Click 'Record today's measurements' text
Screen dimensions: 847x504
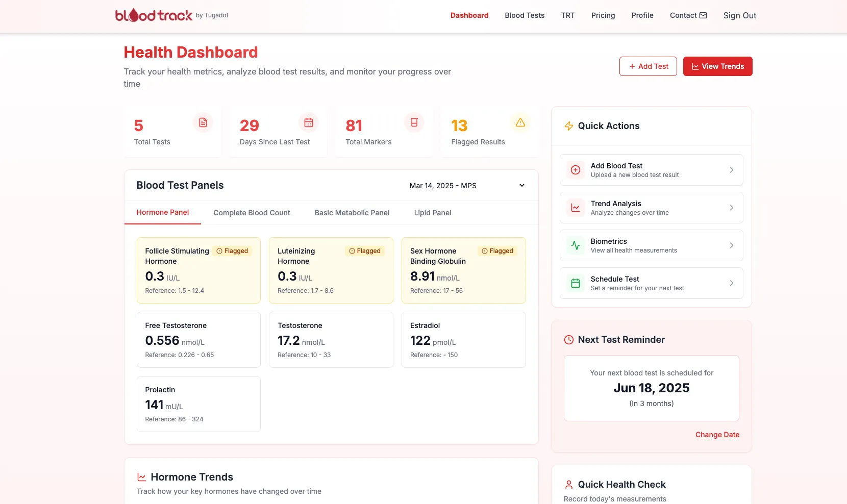[615, 499]
